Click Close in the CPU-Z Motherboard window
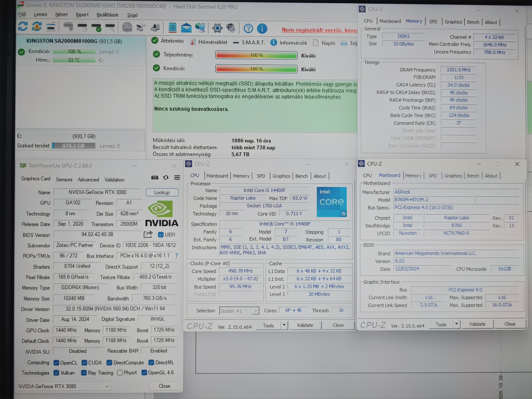This screenshot has height=399, width=532. pyautogui.click(x=510, y=324)
